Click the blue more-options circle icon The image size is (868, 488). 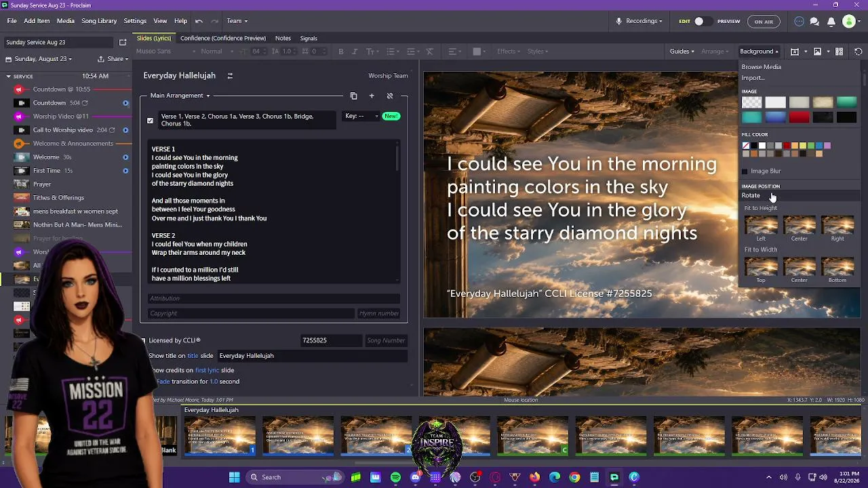tap(799, 21)
